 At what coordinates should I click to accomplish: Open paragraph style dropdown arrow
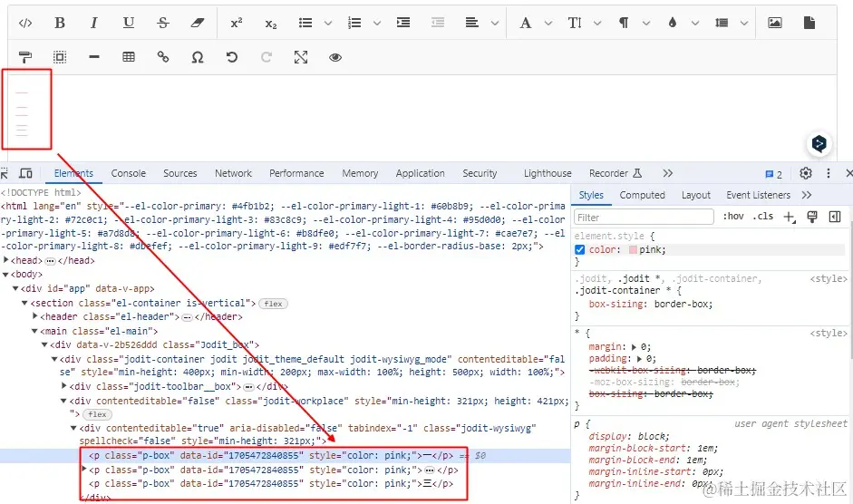coord(646,23)
